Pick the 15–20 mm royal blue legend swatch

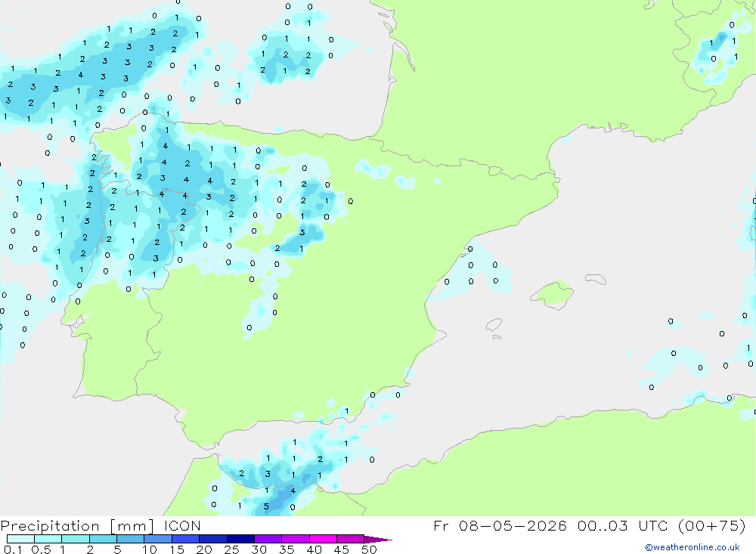186,539
